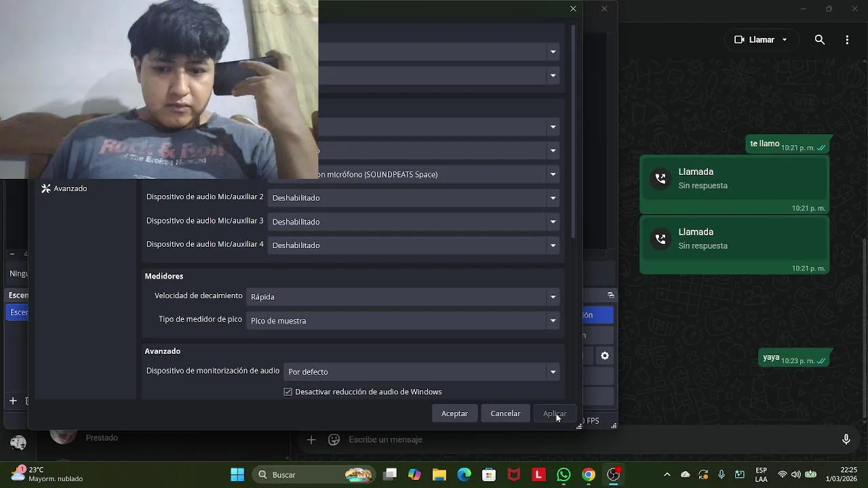This screenshot has width=868, height=488.
Task: Click the 'te llamo' message bubble
Action: (x=789, y=144)
